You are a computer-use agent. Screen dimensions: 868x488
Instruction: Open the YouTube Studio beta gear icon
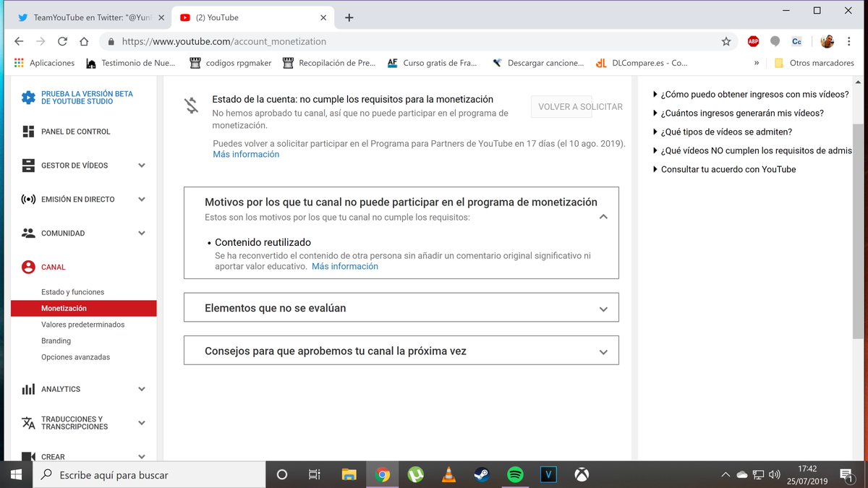28,98
